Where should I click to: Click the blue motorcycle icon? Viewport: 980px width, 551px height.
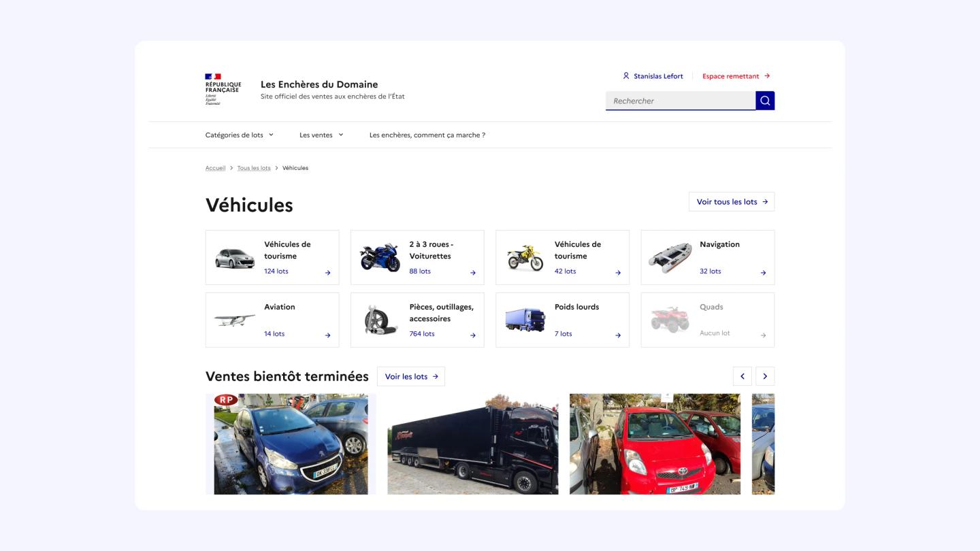[380, 257]
